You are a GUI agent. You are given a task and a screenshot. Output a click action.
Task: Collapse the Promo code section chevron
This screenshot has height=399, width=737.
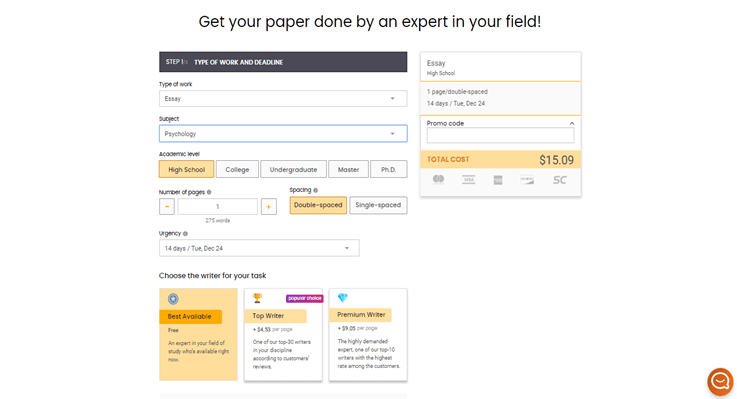point(572,124)
